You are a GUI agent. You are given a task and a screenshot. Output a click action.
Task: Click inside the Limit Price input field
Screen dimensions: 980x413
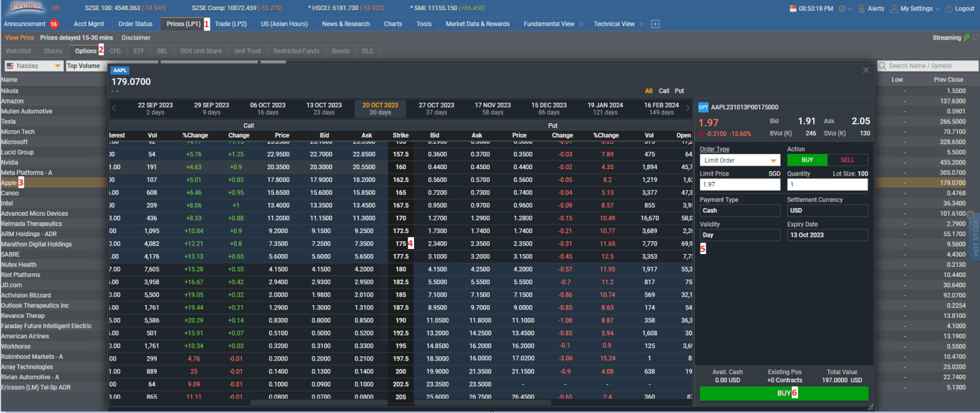point(739,183)
